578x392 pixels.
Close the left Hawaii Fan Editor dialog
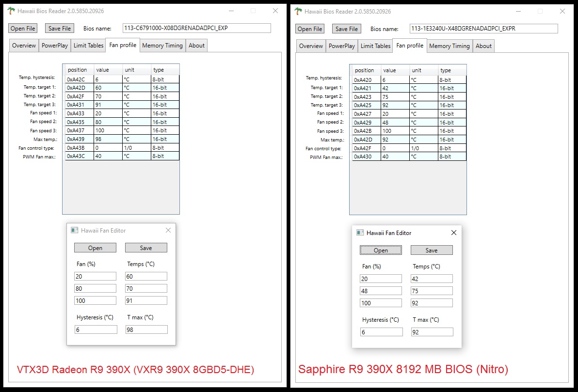(168, 230)
